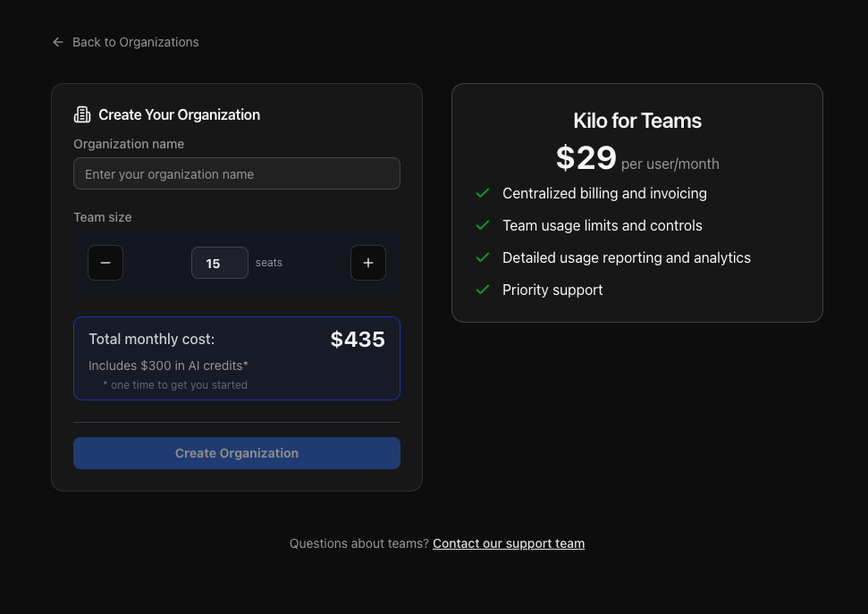Viewport: 868px width, 614px height.
Task: Click the plus icon to increase seats
Action: coord(368,263)
